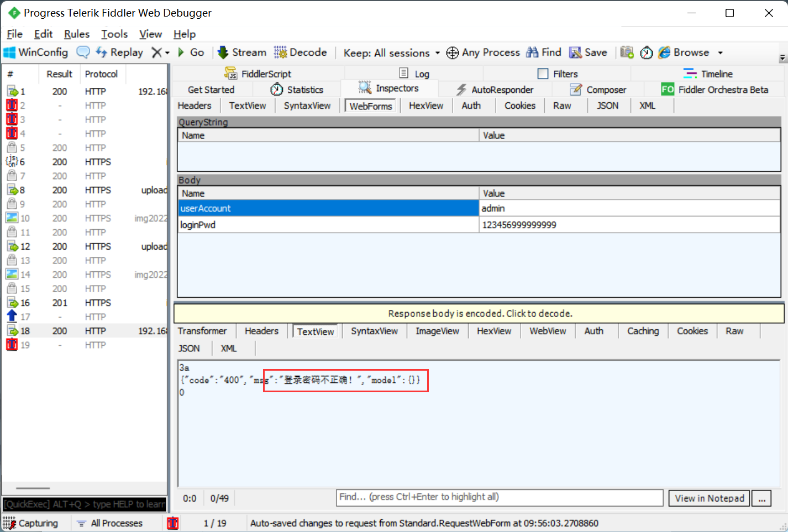Expand the Remove (X) dropdown arrow

[x=167, y=53]
